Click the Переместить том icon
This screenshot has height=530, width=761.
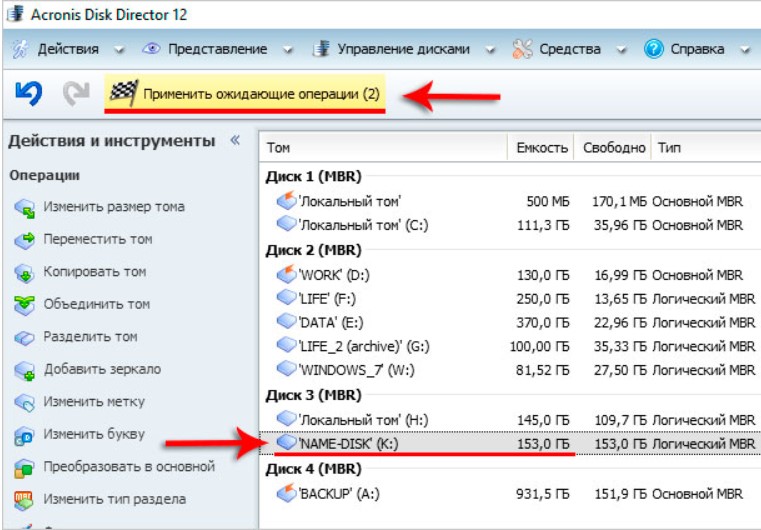click(24, 240)
